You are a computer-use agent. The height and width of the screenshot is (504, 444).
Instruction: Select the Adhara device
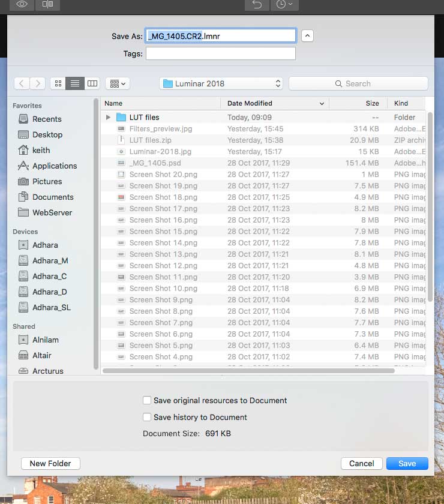(x=45, y=245)
